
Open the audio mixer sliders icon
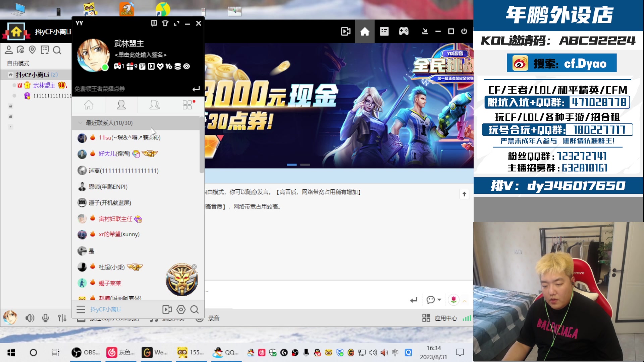pos(62,318)
